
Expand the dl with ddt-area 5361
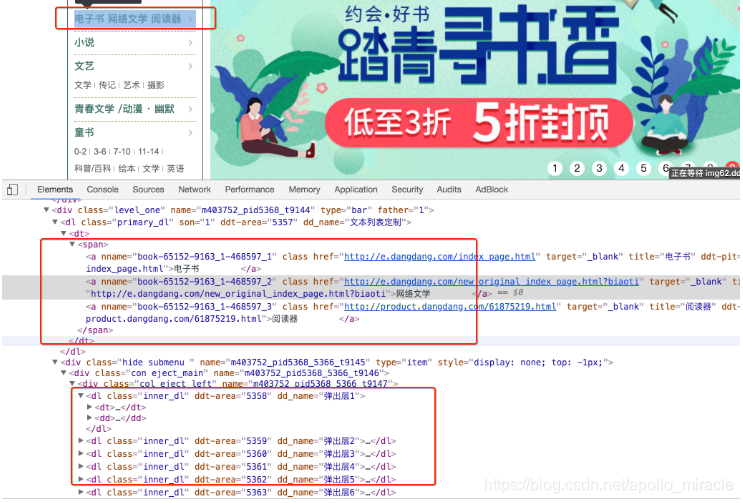(81, 467)
